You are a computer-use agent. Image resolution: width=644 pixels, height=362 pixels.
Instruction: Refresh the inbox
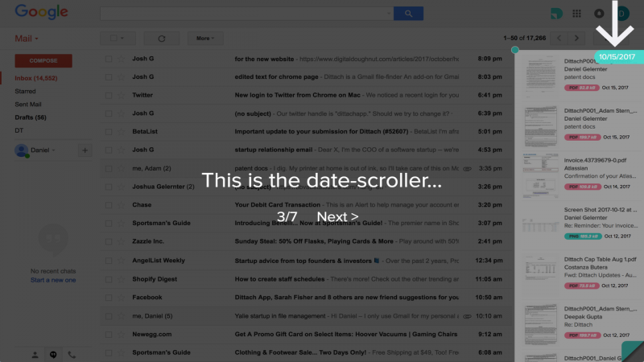point(162,38)
